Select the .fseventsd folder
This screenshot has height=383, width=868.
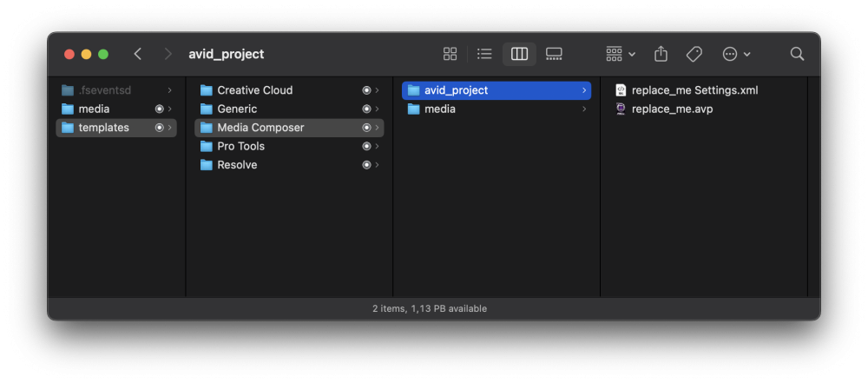(x=104, y=90)
